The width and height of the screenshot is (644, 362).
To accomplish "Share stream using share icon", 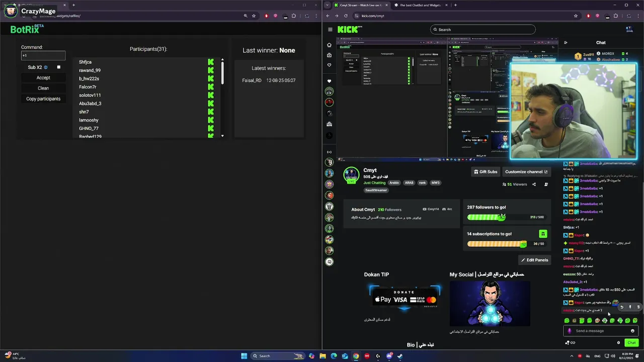I will pyautogui.click(x=534, y=185).
